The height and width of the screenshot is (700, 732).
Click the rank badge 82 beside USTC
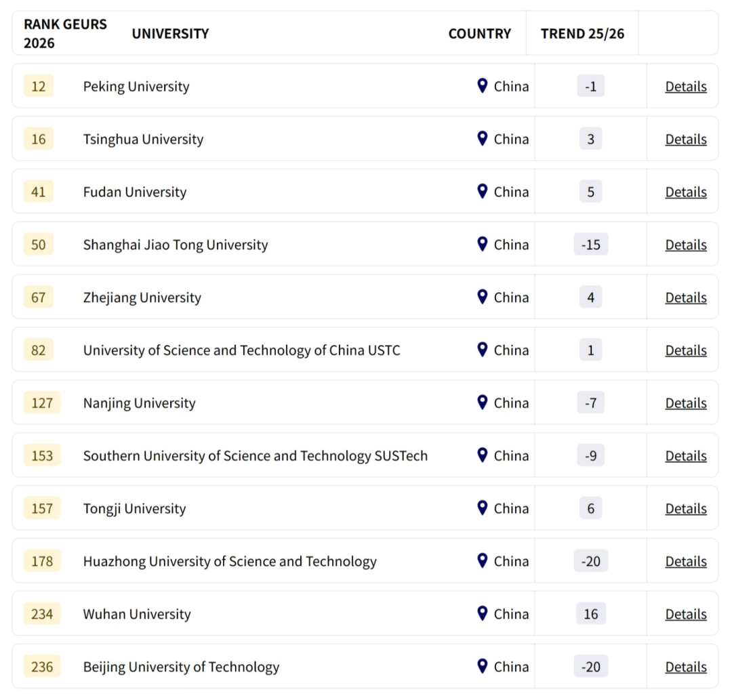(38, 350)
